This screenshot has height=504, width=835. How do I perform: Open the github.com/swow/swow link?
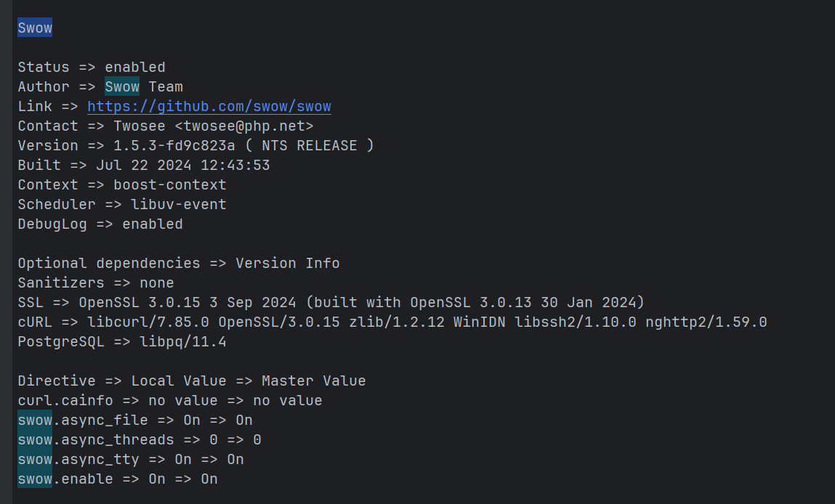(x=209, y=107)
